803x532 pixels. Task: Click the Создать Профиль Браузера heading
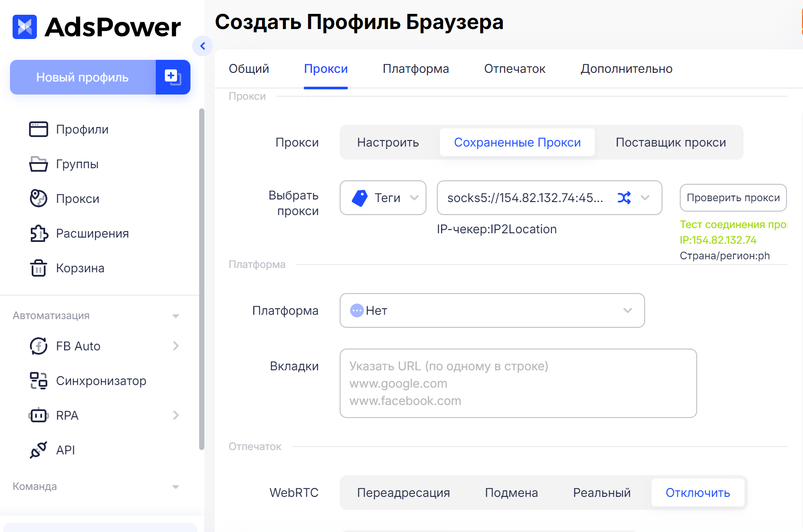[x=359, y=22]
